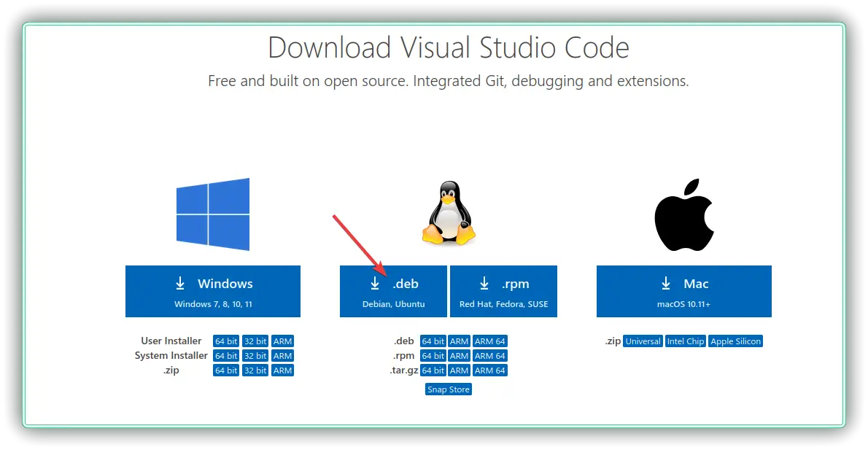This screenshot has width=868, height=450.
Task: Download the Mac macOS 10.11+ build
Action: (683, 291)
